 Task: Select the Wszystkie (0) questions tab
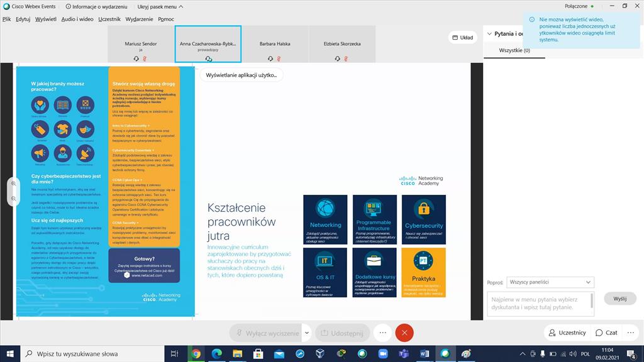click(x=514, y=50)
